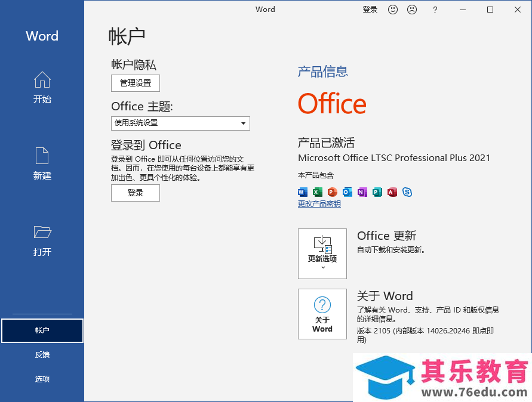This screenshot has height=402, width=532.
Task: Click the OneNote app icon
Action: pos(362,192)
